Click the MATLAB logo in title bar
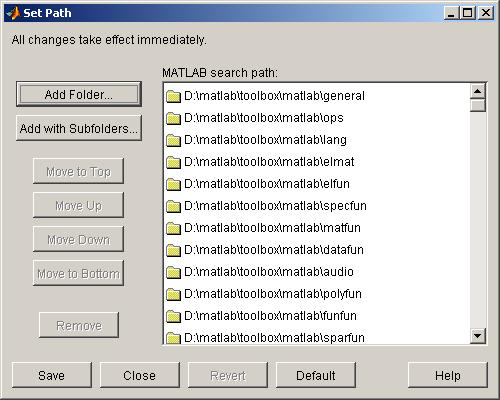 point(13,13)
